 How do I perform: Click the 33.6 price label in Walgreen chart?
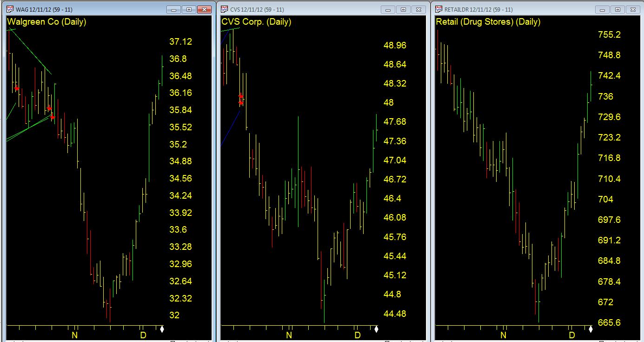[x=178, y=229]
